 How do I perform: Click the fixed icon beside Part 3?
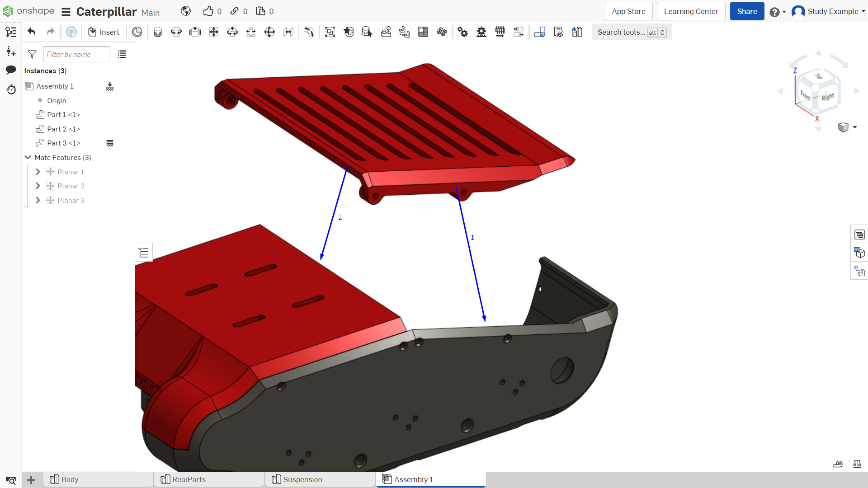(x=110, y=143)
